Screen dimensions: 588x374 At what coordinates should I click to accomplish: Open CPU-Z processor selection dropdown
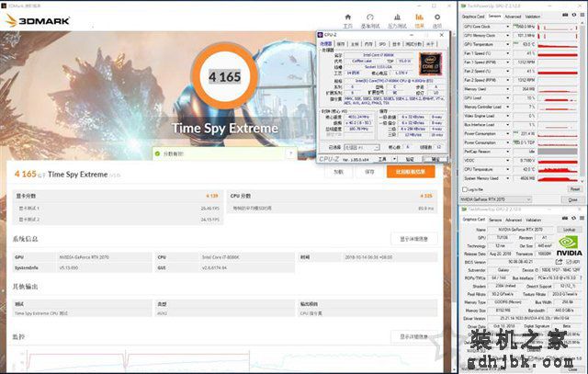pos(362,147)
